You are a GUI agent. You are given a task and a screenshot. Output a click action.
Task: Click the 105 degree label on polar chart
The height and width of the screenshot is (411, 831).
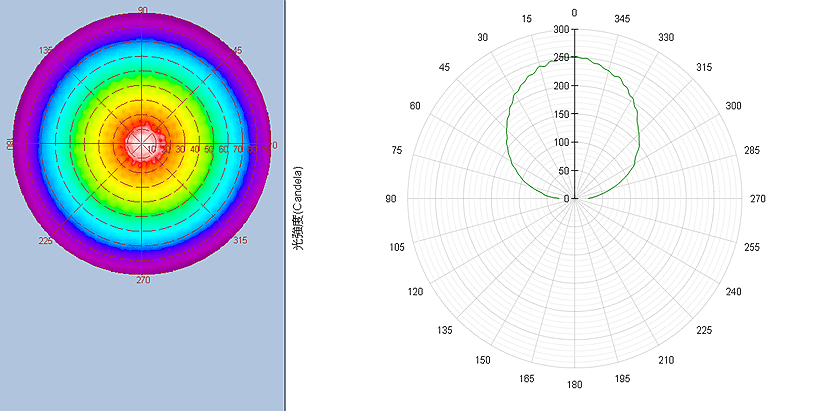coord(397,247)
